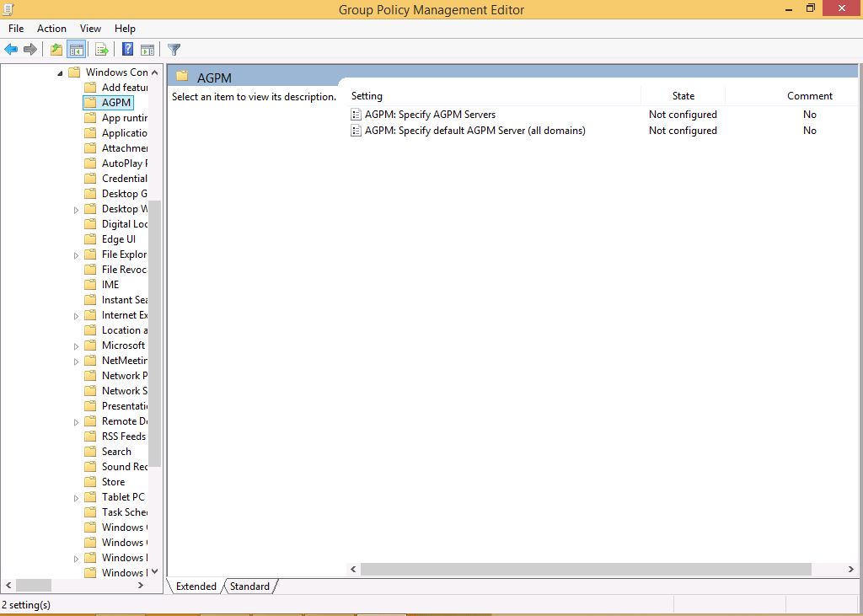Collapse the Windows Components tree node
This screenshot has width=863, height=616.
[x=60, y=72]
